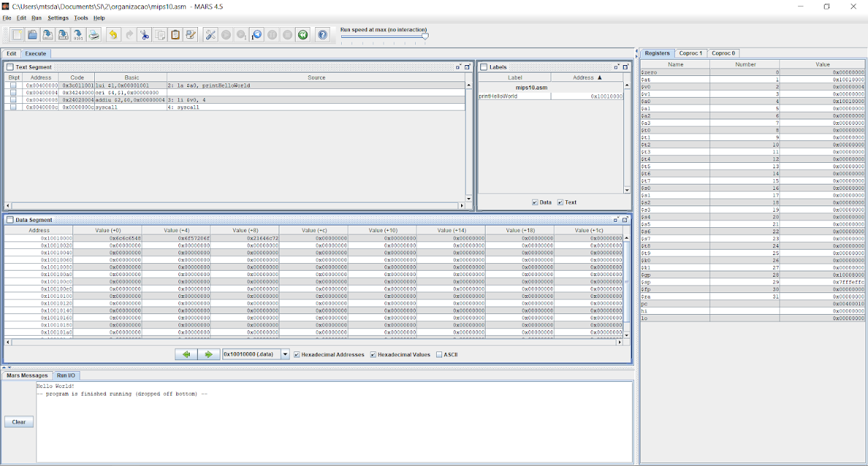The image size is (868, 466).
Task: Click the Undo arrow icon
Action: [113, 35]
